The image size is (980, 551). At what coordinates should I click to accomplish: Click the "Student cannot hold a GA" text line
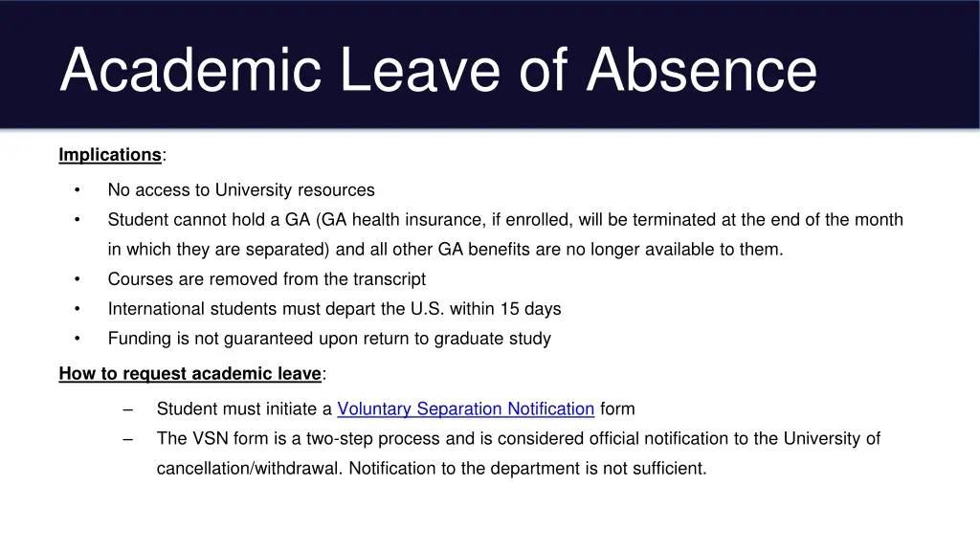tap(504, 220)
